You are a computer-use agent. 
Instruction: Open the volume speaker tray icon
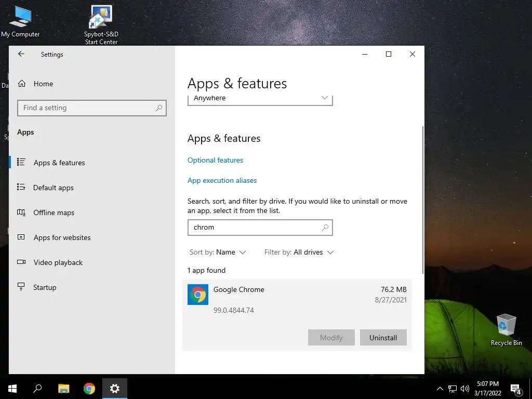click(x=465, y=389)
